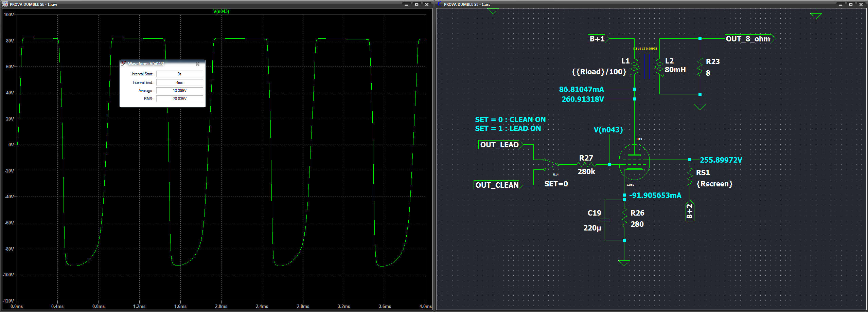The height and width of the screenshot is (312, 868).
Task: Click the L2 80mH secondary inductor
Action: (659, 67)
